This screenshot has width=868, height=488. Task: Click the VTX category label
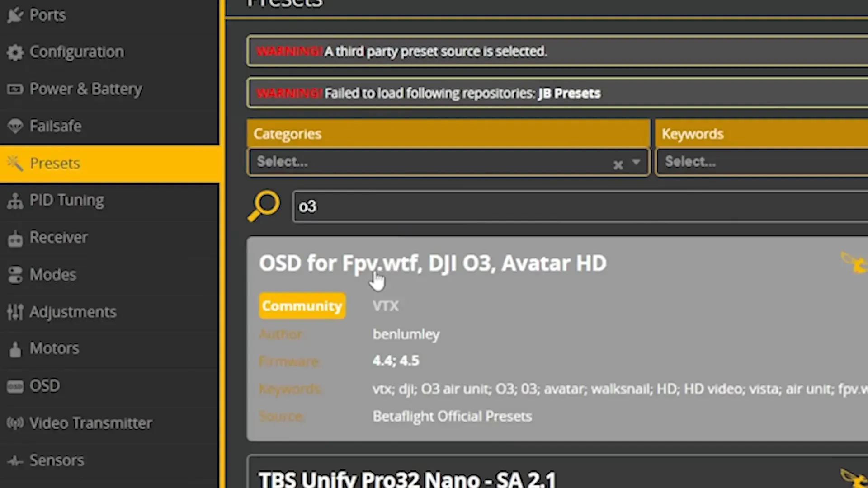coord(386,306)
